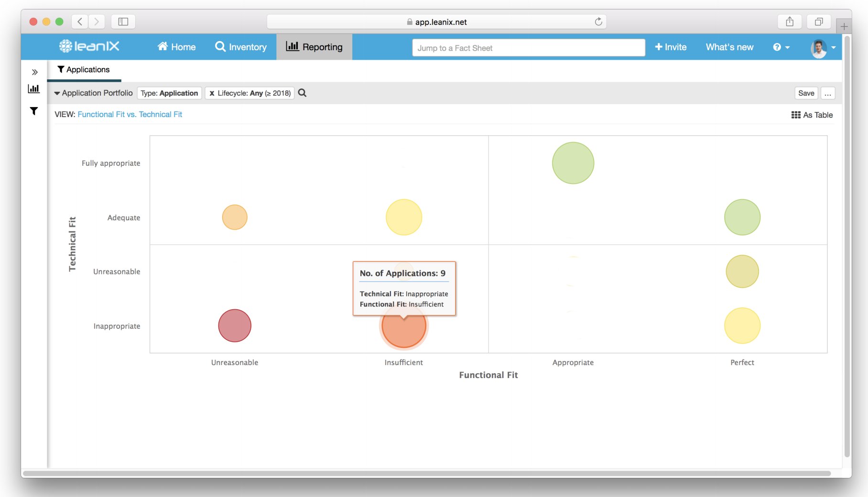This screenshot has width=868, height=497.
Task: Open the help question mark dropdown
Action: pyautogui.click(x=781, y=47)
